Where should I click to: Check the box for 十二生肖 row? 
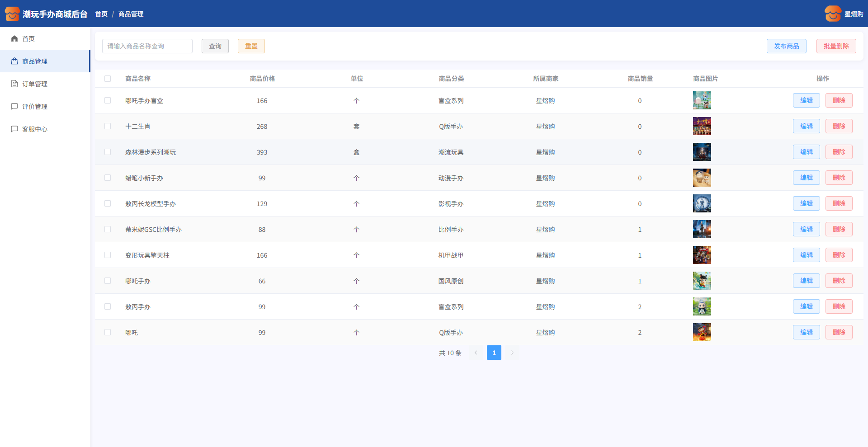pyautogui.click(x=108, y=126)
